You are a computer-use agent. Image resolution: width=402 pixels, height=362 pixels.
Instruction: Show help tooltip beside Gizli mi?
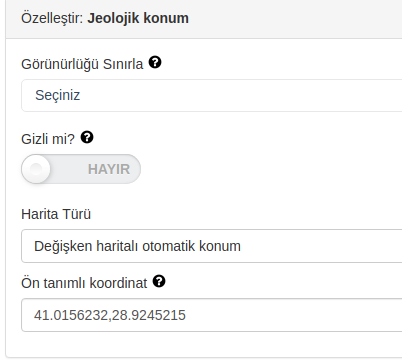pos(87,137)
